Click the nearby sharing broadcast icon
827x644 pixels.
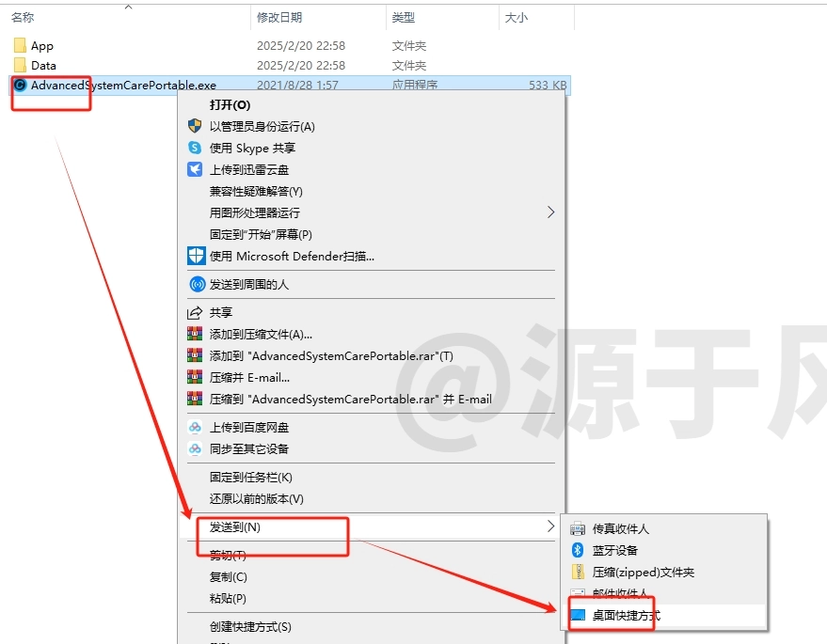[198, 285]
